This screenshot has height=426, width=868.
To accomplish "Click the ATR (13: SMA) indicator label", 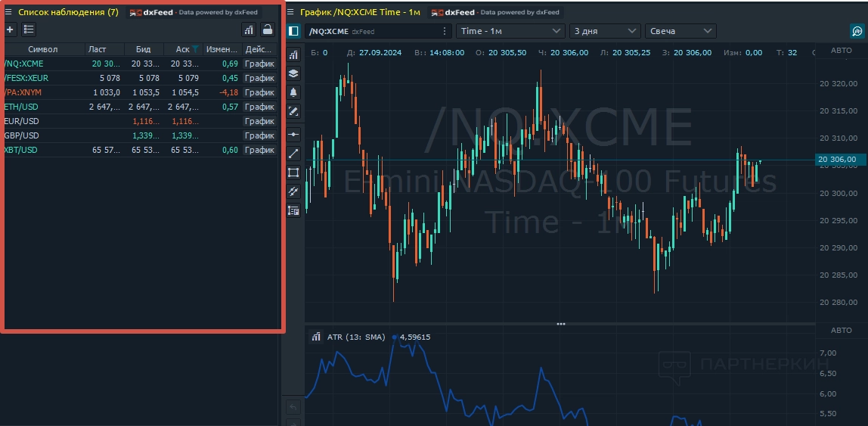I will tap(356, 337).
